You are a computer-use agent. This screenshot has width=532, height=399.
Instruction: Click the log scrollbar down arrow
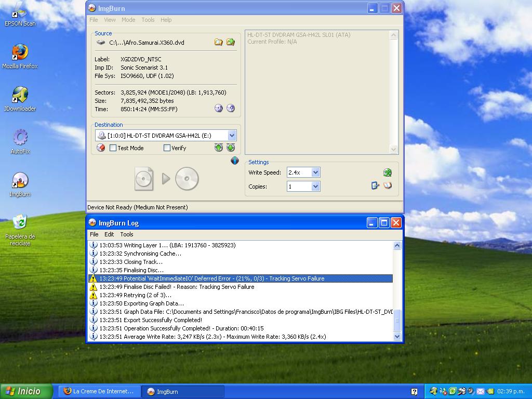point(397,337)
